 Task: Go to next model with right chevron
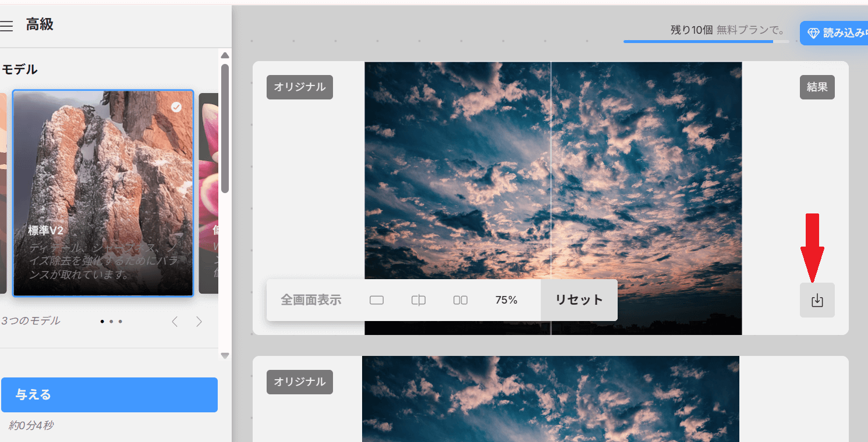point(199,321)
